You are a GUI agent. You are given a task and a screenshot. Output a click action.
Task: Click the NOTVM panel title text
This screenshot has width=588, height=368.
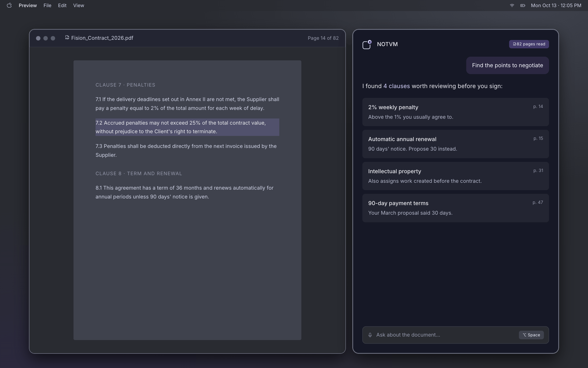coord(387,44)
